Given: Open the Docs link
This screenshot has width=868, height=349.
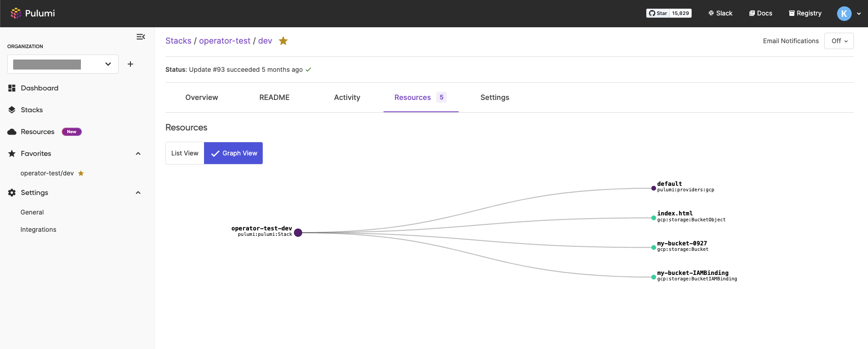Looking at the screenshot, I should tap(761, 13).
